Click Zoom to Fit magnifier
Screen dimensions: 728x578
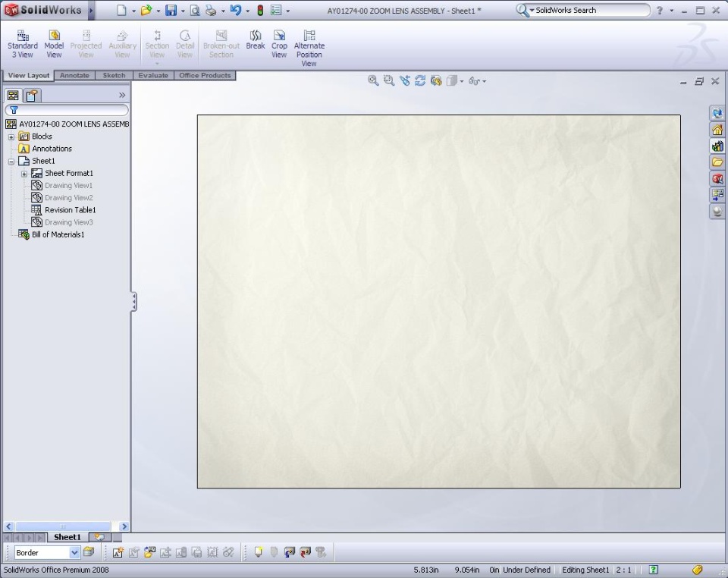373,80
